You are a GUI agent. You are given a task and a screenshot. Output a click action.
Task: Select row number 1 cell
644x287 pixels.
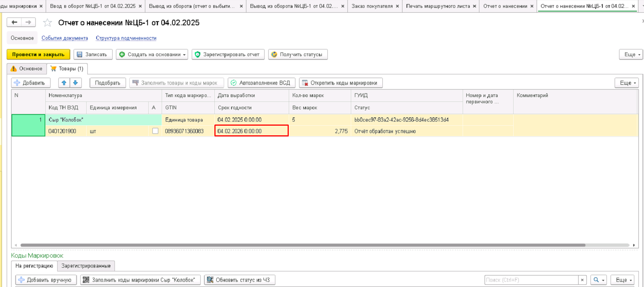point(29,125)
